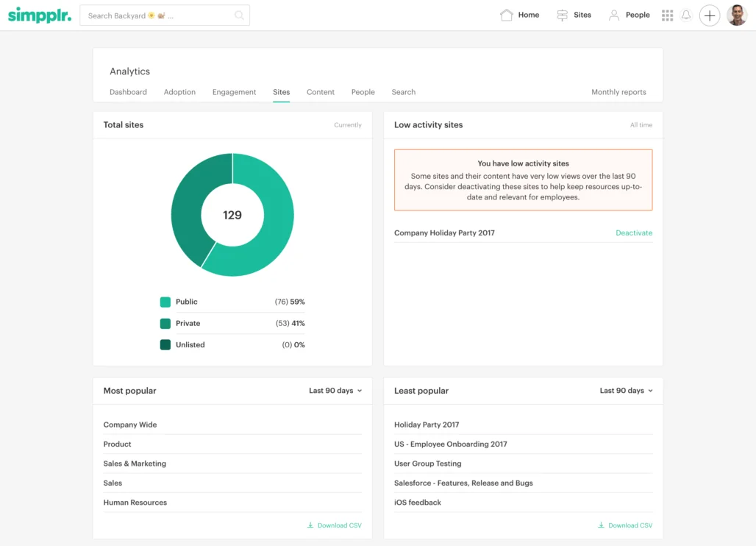Switch to the Content tab
This screenshot has width=756, height=546.
click(321, 92)
